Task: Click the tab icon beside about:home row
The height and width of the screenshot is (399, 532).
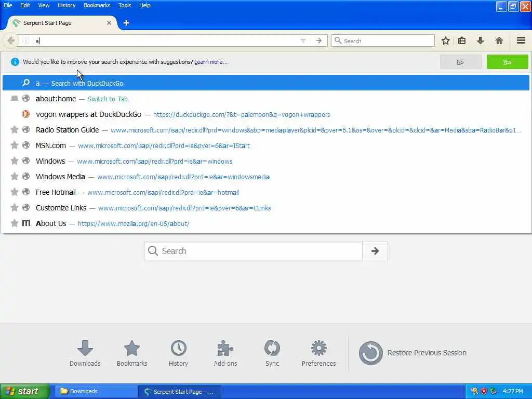Action: [x=14, y=98]
